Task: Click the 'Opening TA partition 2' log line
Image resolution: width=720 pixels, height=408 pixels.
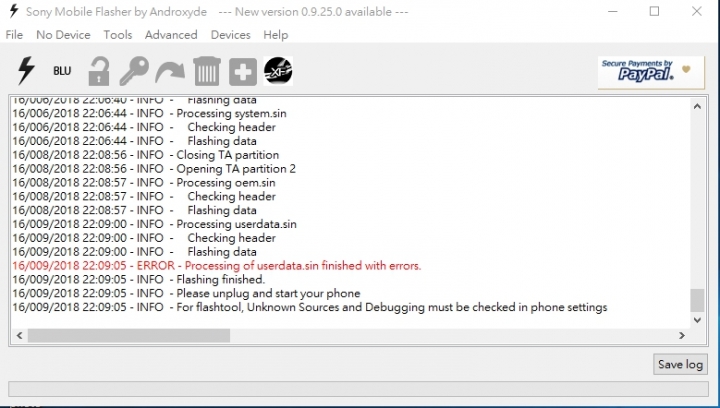Action: 154,168
